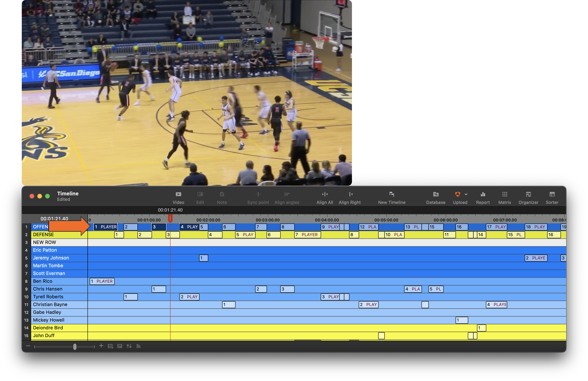This screenshot has width=588, height=381.
Task: Adjust the timeline zoom slider
Action: click(75, 346)
